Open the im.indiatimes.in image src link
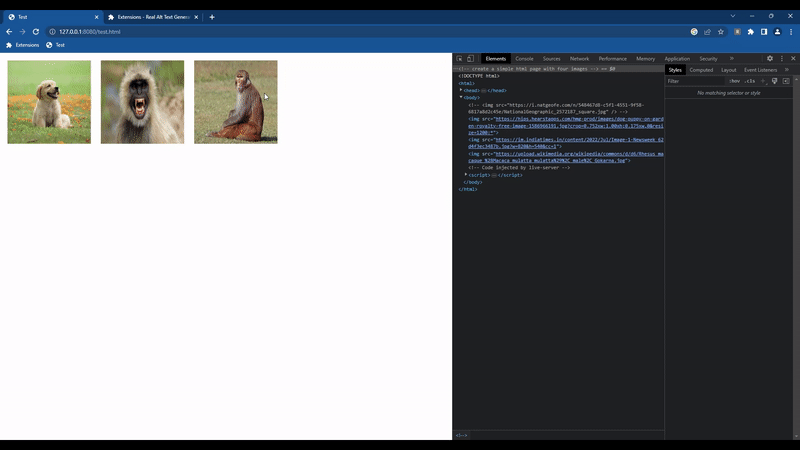The image size is (800, 450). click(x=566, y=143)
